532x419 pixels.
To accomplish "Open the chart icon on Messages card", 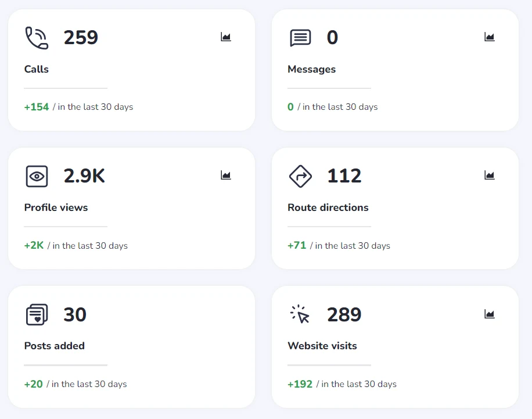I will 489,37.
